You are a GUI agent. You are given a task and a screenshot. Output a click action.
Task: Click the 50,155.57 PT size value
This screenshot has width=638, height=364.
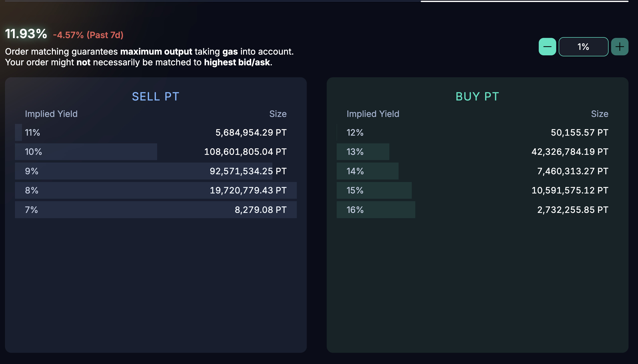click(579, 132)
